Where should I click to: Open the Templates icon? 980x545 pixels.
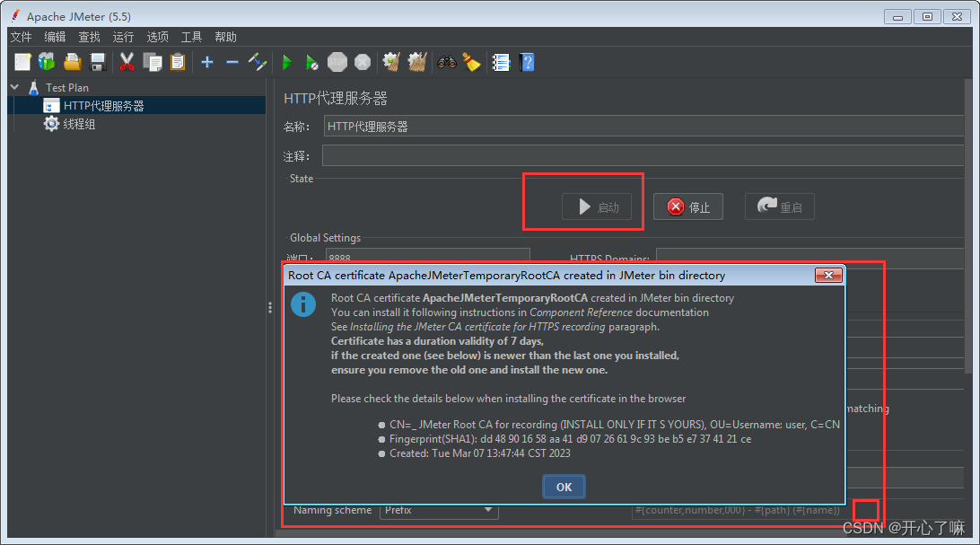tap(47, 62)
